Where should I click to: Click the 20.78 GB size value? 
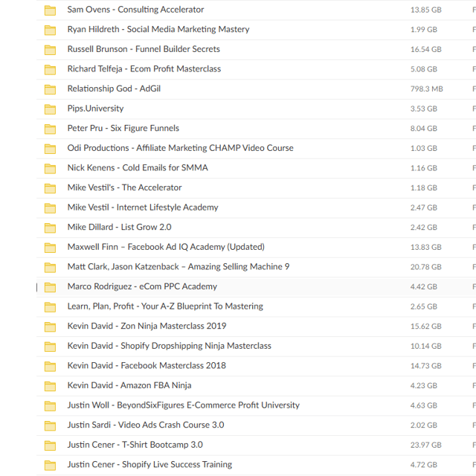point(426,267)
